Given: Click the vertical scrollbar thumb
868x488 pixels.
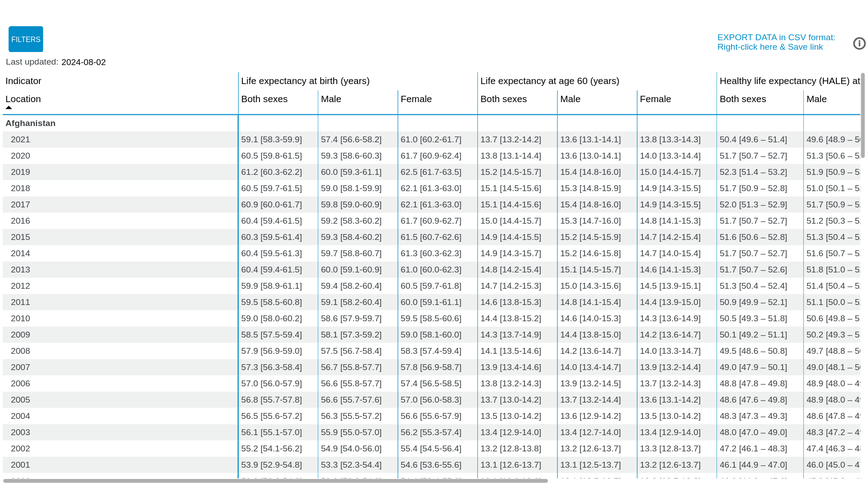Looking at the screenshot, I should click(863, 115).
